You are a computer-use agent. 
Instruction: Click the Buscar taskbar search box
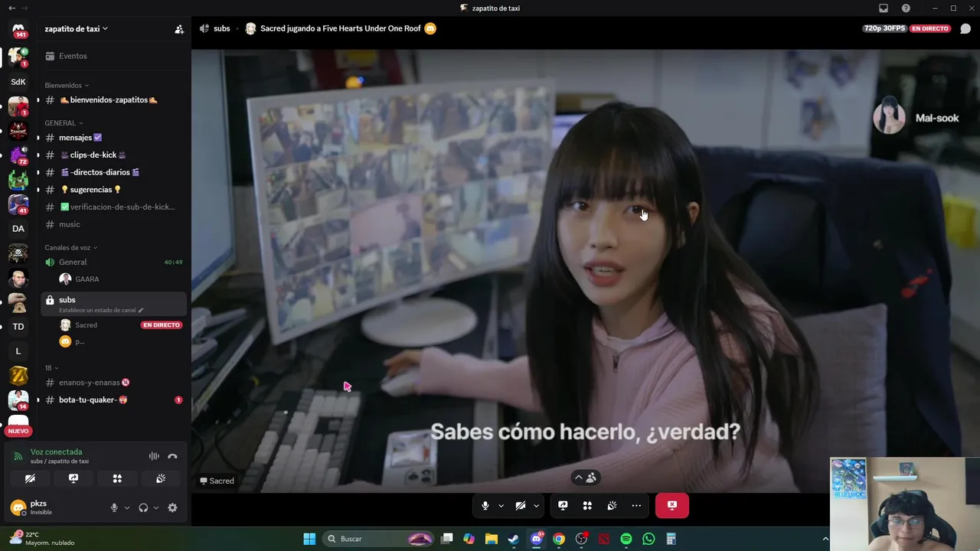click(x=379, y=539)
